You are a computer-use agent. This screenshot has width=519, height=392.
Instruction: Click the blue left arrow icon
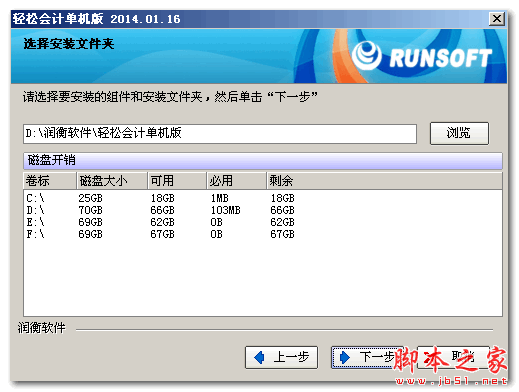point(259,357)
